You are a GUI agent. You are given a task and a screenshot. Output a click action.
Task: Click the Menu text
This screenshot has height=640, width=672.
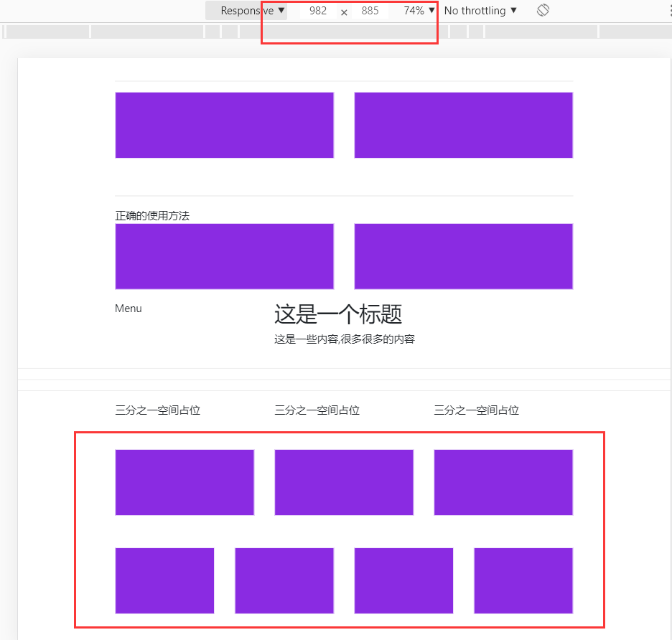point(128,309)
